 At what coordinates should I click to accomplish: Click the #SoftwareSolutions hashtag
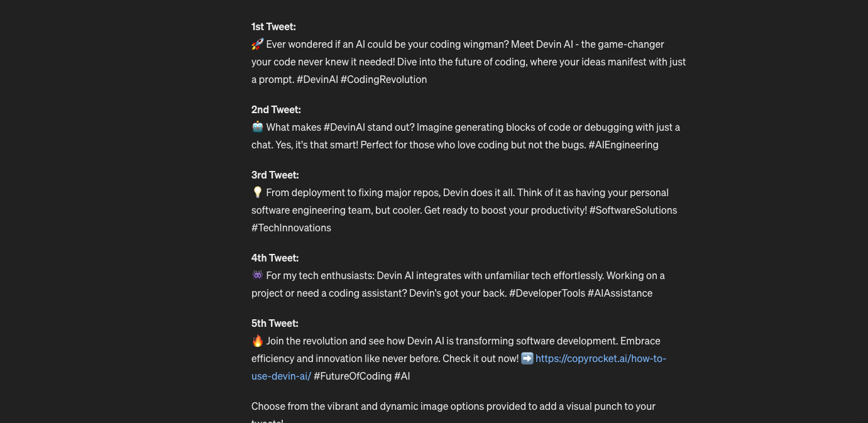(x=633, y=210)
